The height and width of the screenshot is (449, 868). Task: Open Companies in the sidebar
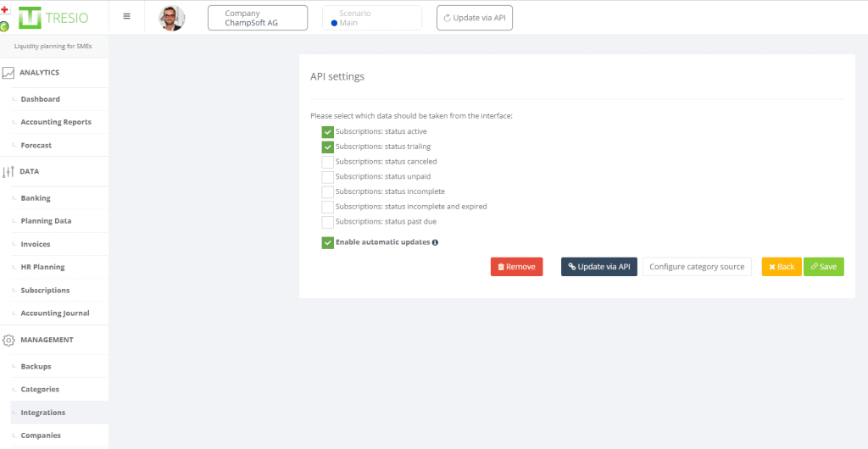click(x=41, y=435)
